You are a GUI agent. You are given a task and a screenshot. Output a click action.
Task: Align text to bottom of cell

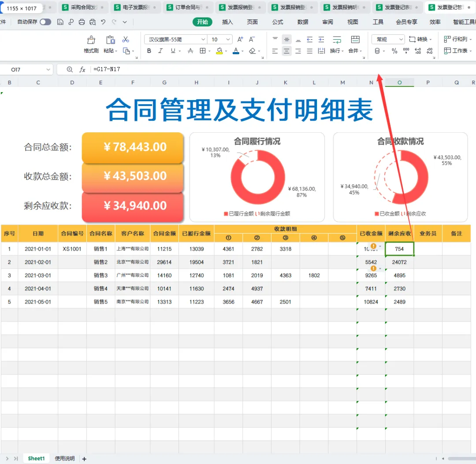click(x=298, y=40)
